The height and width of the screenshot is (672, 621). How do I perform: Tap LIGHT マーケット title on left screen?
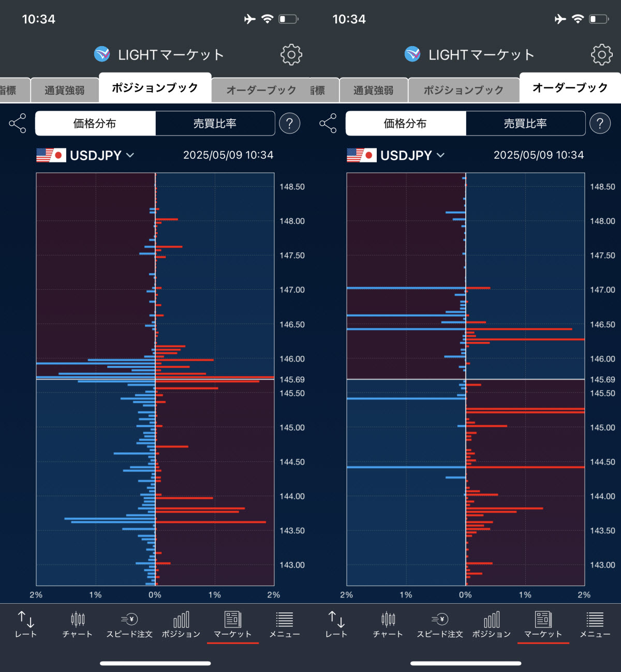(x=171, y=54)
